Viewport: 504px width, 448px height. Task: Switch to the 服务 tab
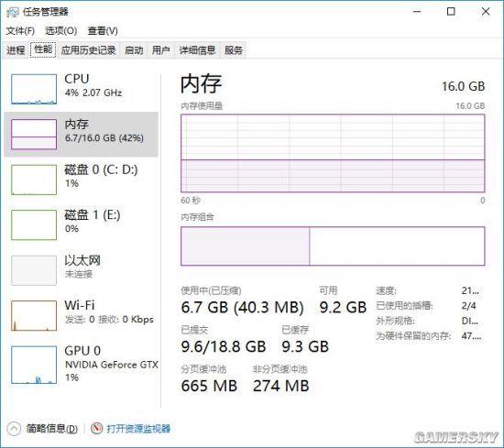(234, 50)
